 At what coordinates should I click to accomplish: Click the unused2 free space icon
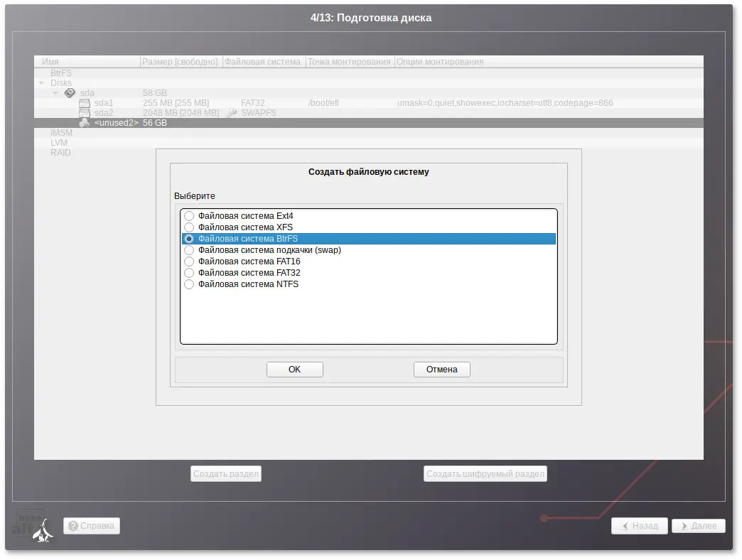point(85,123)
